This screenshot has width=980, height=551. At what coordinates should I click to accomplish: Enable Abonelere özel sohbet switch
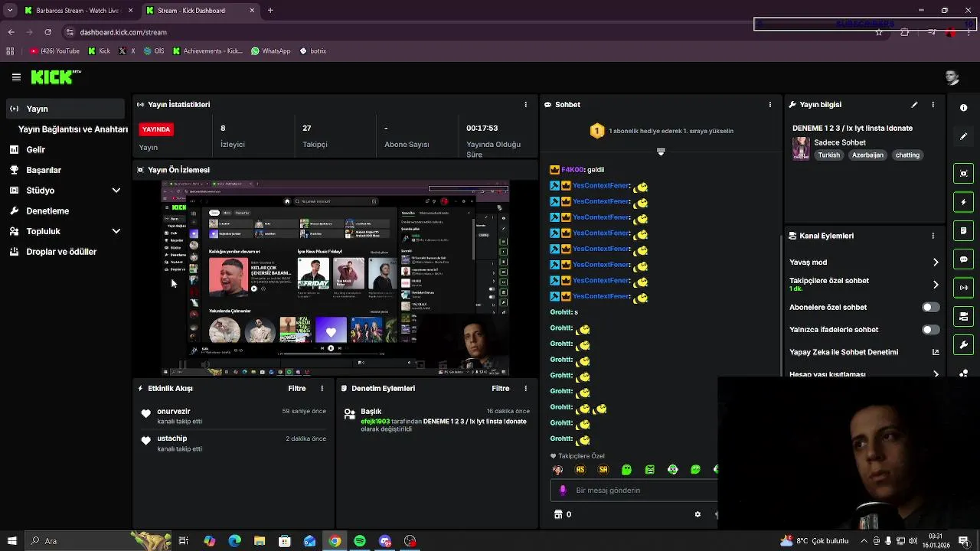[930, 308]
